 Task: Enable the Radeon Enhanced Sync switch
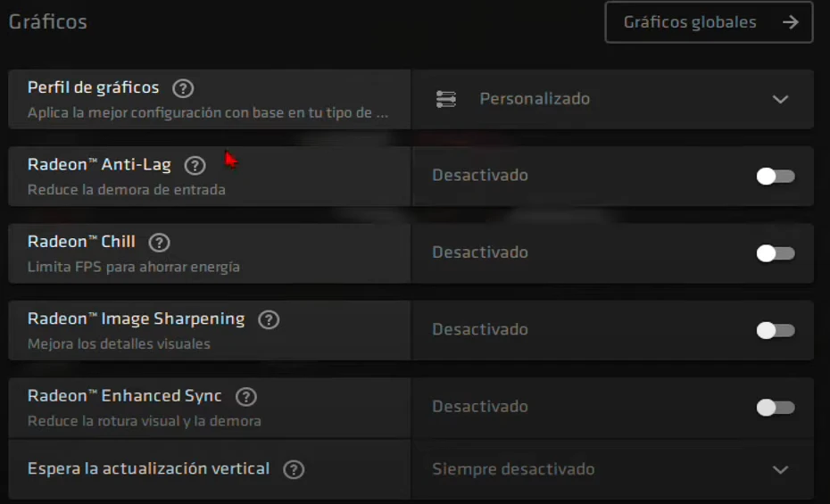pos(775,408)
